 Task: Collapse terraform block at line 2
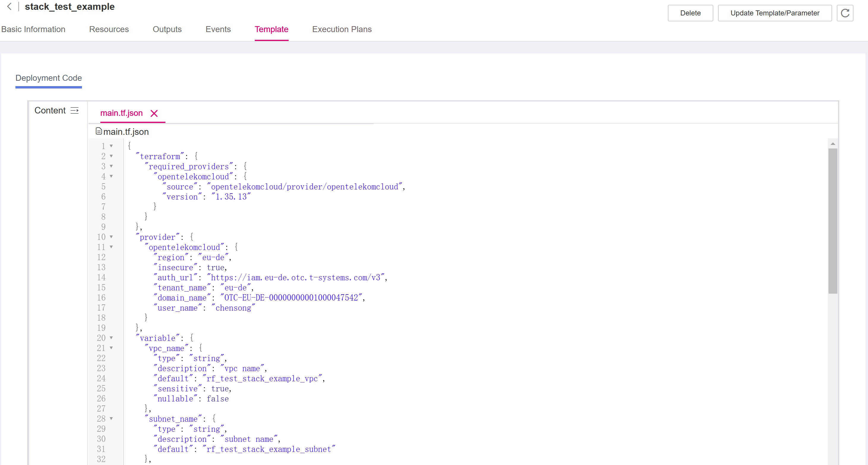[x=111, y=156]
